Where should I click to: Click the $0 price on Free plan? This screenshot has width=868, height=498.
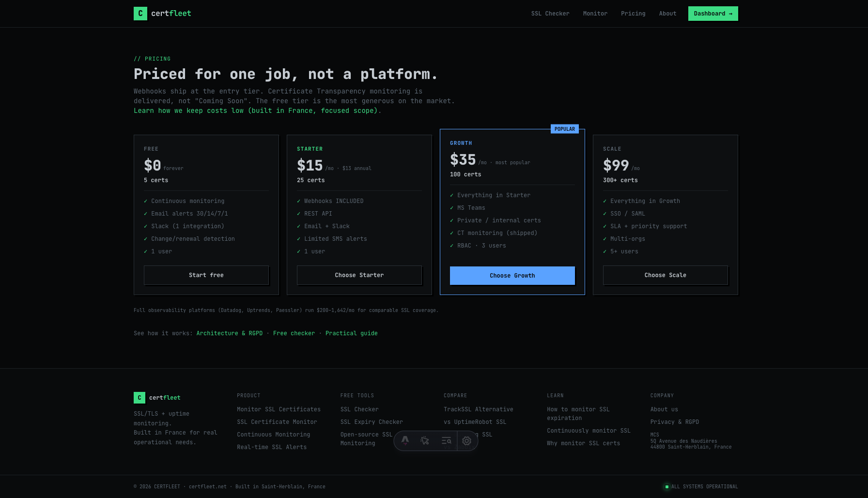[153, 165]
